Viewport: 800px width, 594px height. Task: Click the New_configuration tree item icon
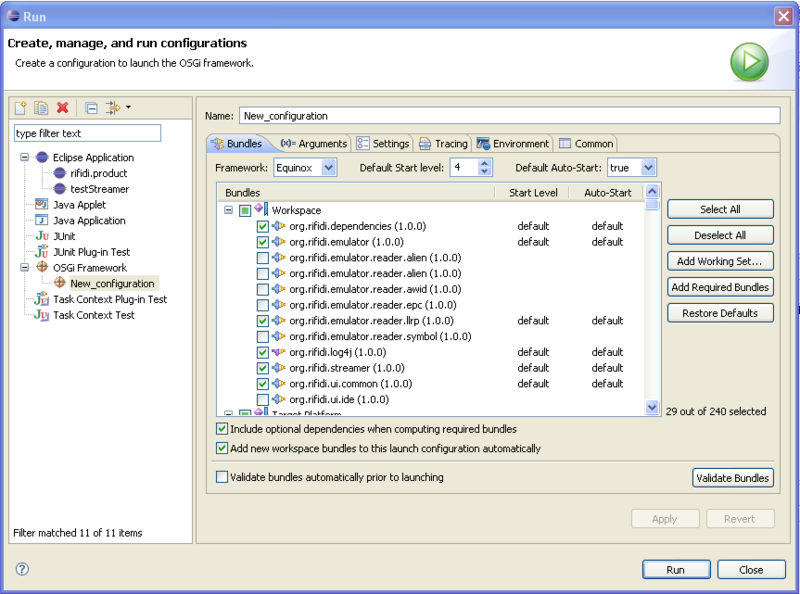click(60, 283)
